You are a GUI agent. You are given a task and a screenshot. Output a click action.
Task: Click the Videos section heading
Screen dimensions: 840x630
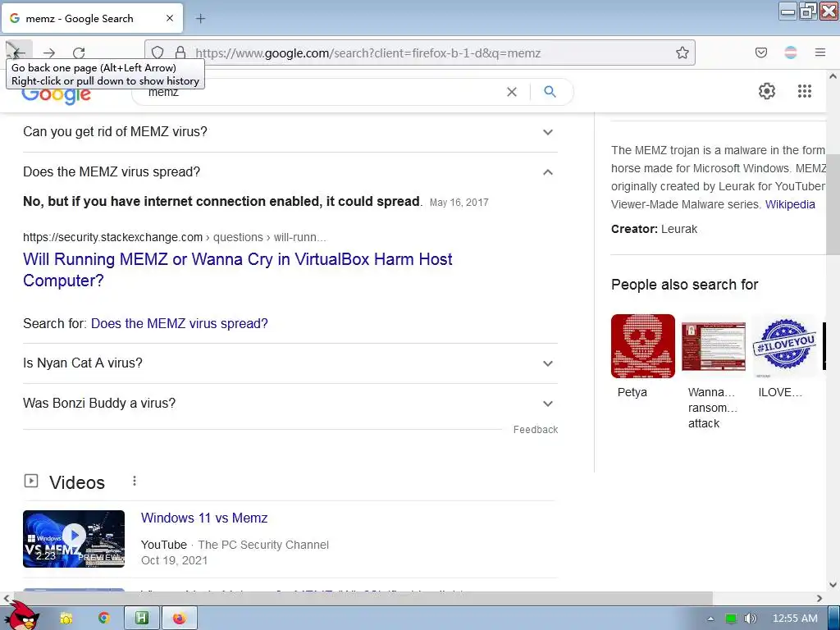[77, 482]
